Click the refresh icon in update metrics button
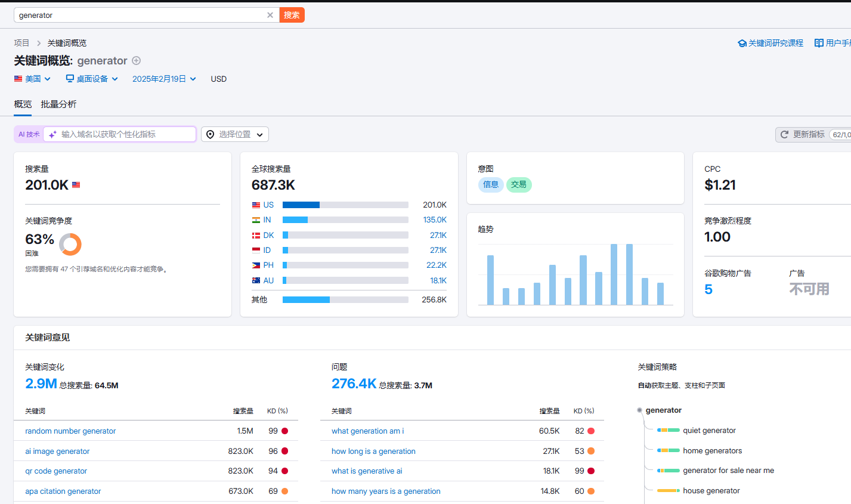 784,134
